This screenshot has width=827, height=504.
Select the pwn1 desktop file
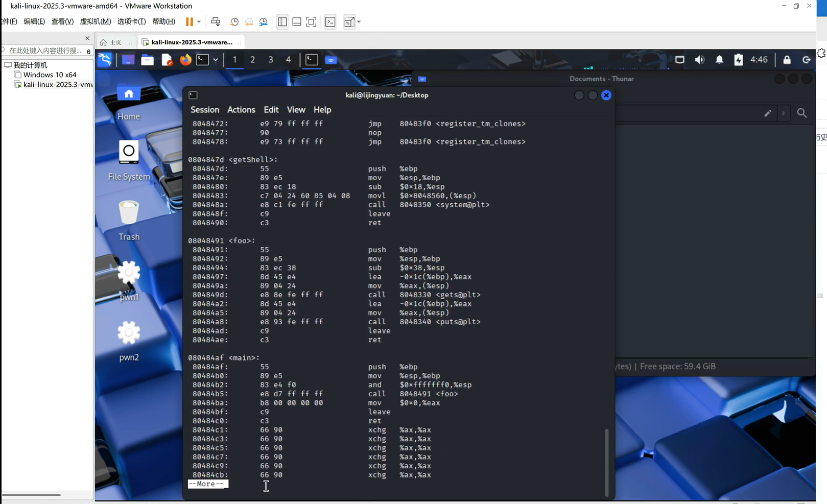pos(129,280)
